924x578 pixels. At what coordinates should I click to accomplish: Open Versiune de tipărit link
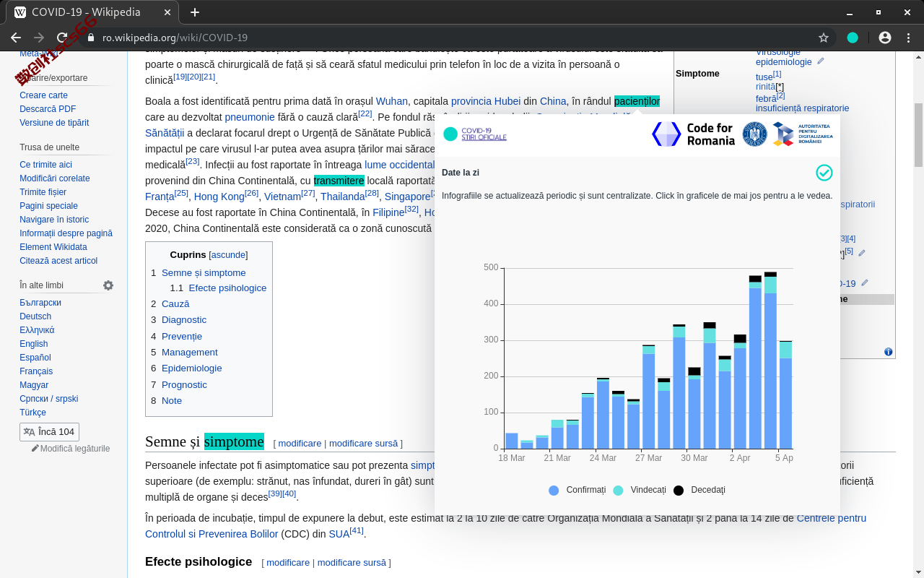[54, 123]
